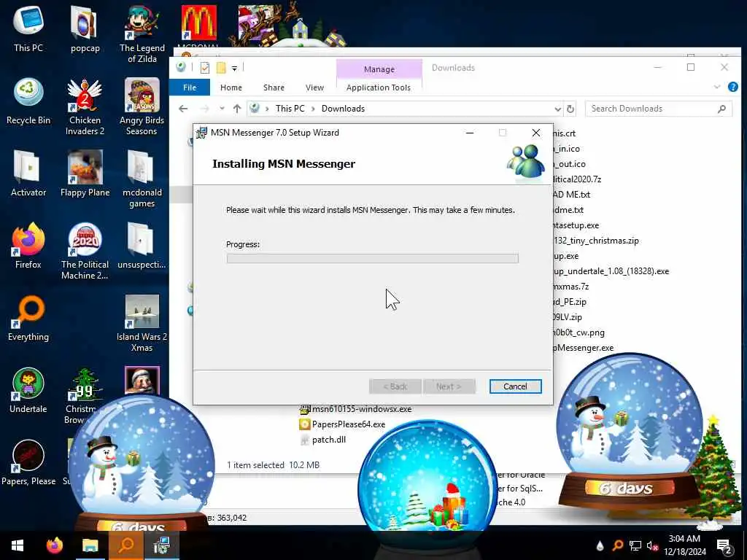Open the Application Tools tab
Screen dimensions: 747x560
pos(379,87)
